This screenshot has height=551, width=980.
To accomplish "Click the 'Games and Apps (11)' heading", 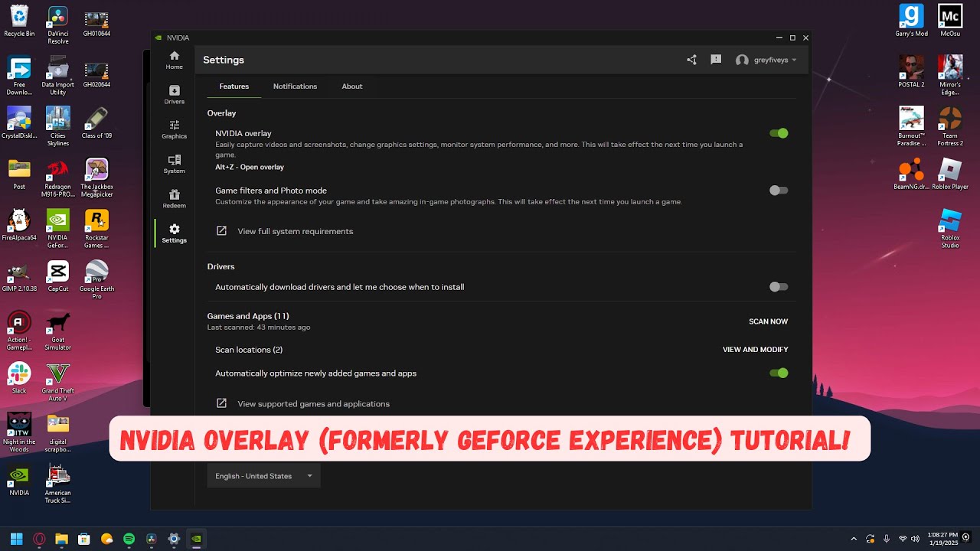I will [x=248, y=316].
